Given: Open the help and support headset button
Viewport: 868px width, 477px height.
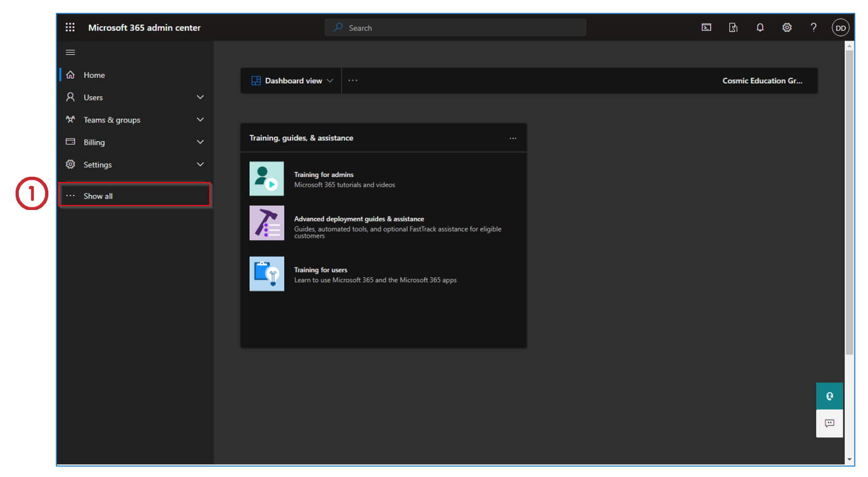Looking at the screenshot, I should 829,396.
